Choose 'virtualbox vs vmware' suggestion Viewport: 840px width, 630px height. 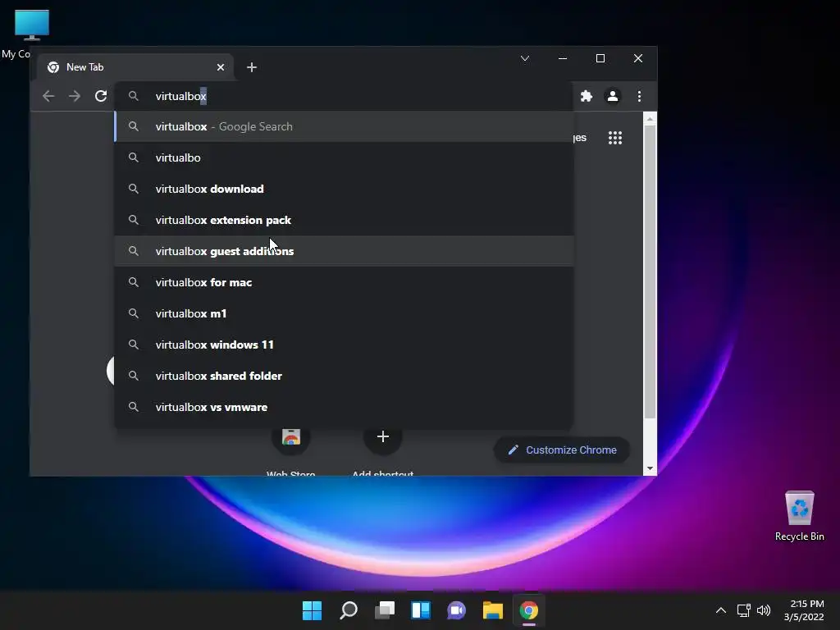tap(344, 407)
